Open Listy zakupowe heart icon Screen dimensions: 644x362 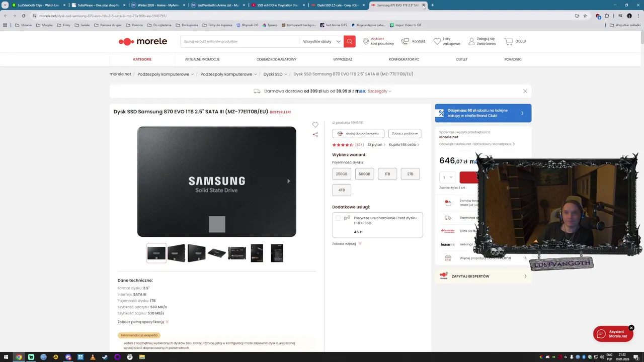click(x=437, y=41)
